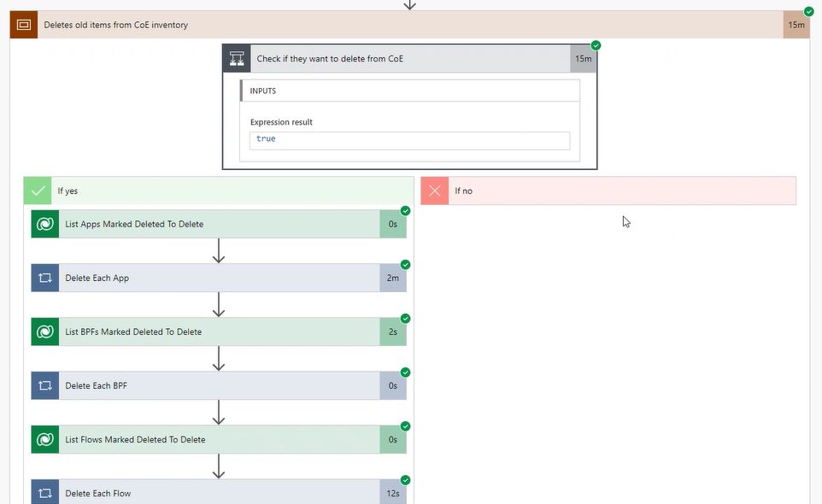This screenshot has height=504, width=822.
Task: Click the Dataverse icon on List Apps Marked Deleted
Action: click(45, 224)
